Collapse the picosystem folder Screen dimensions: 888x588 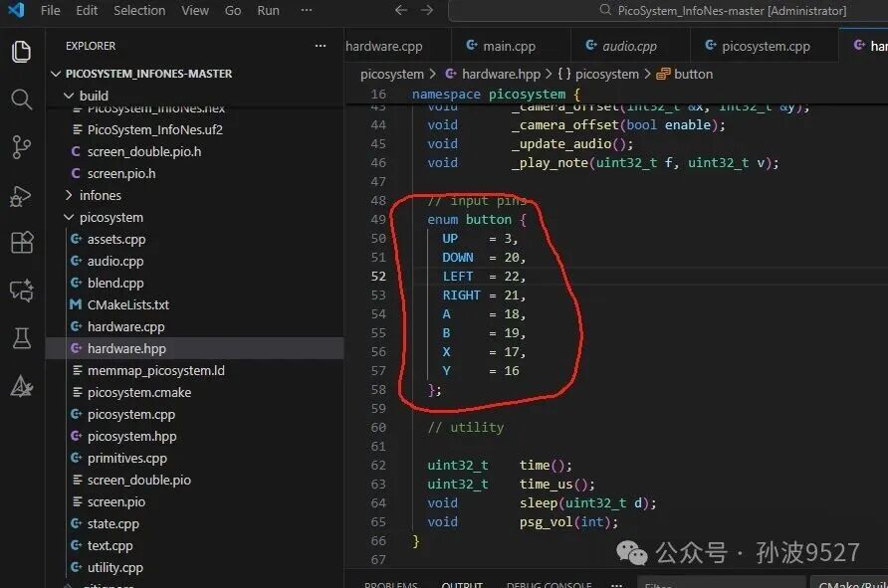pos(195,217)
